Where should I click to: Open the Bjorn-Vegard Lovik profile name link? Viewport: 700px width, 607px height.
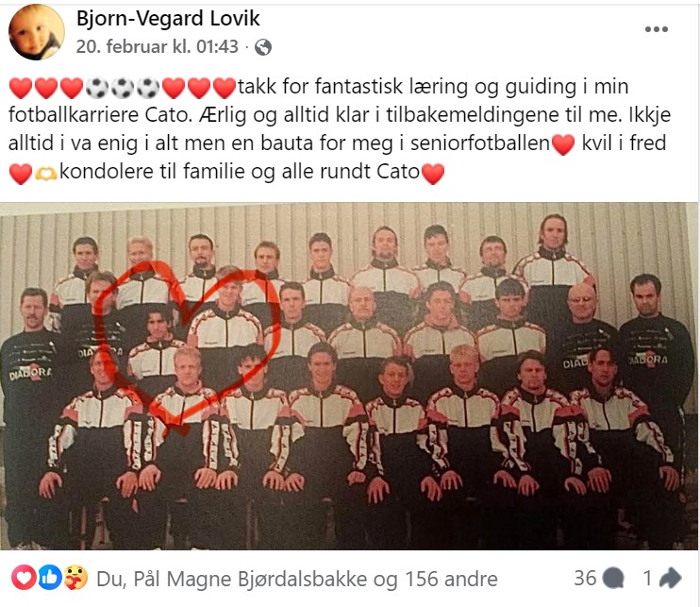tap(168, 19)
